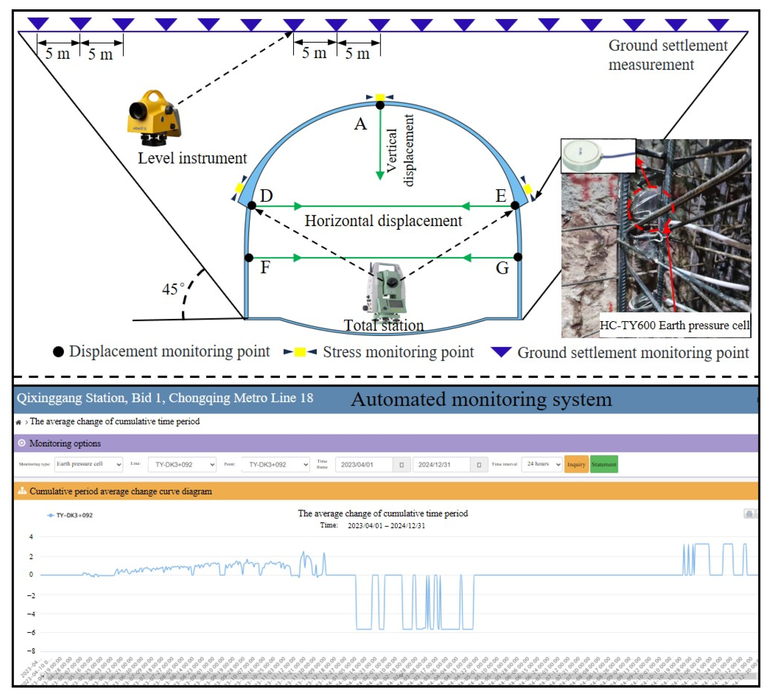Screen dimensions: 772x700
Task: Click the Ground settlement measurement label
Action: [x=668, y=55]
